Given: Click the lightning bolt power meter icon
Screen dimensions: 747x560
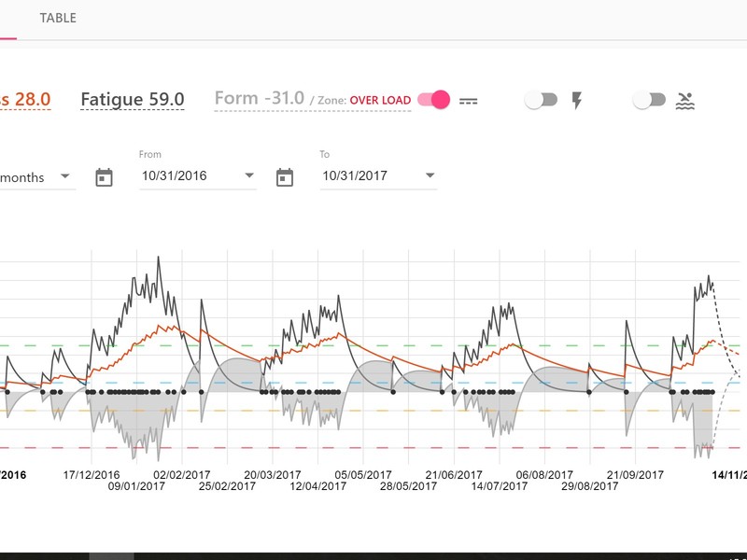Looking at the screenshot, I should coord(576,101).
